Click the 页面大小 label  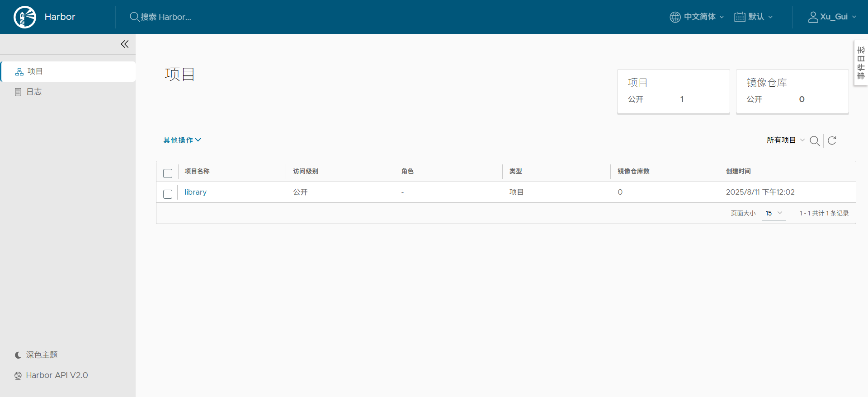coord(743,213)
